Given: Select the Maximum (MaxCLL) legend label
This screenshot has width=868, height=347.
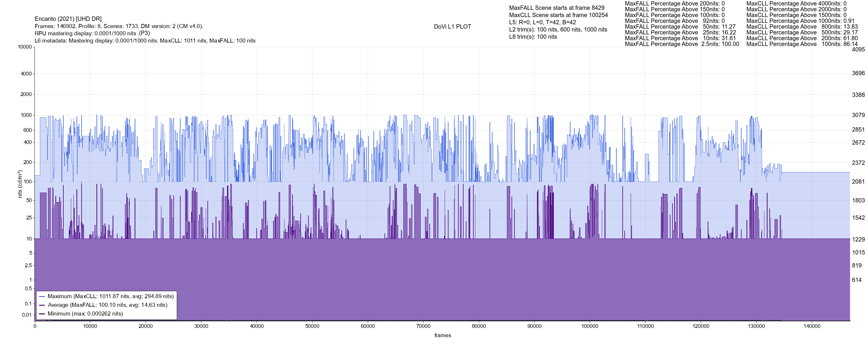Looking at the screenshot, I should tap(111, 296).
